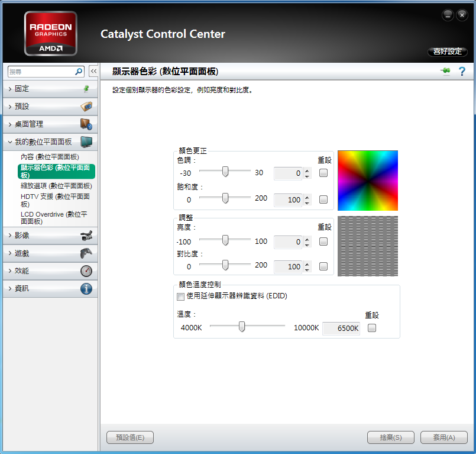Viewport: 476px width, 454px height.
Task: Click the gray striped contrast preview
Action: [x=368, y=246]
